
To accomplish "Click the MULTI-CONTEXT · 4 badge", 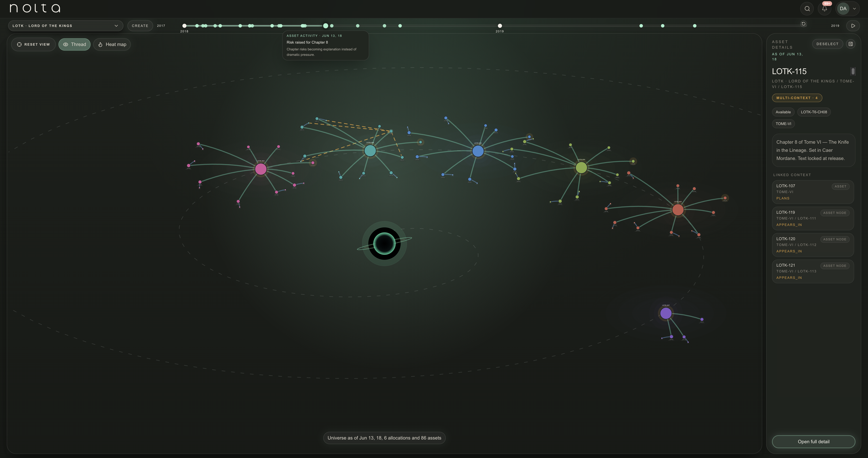I will tap(797, 98).
